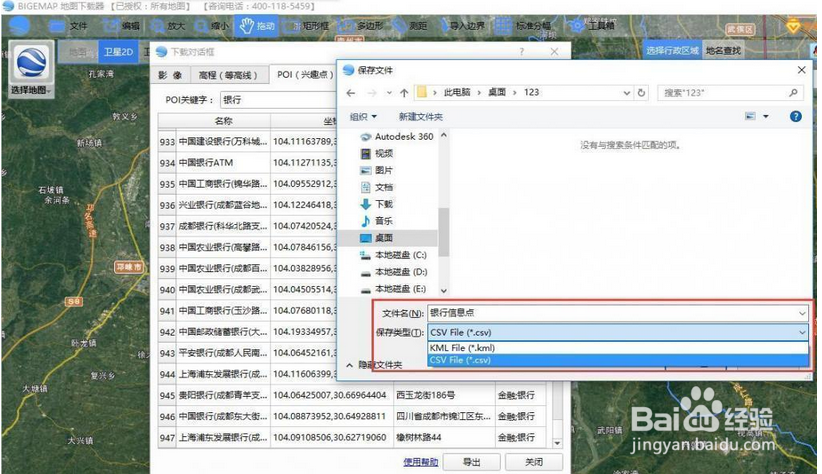The height and width of the screenshot is (474, 822).
Task: Click the forward arrow in save dialog
Action: tap(372, 93)
